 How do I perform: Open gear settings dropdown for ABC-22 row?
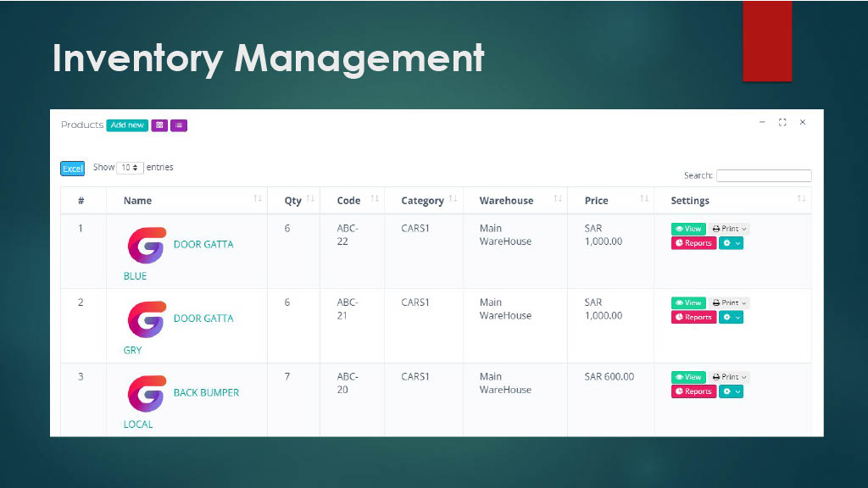(x=731, y=243)
